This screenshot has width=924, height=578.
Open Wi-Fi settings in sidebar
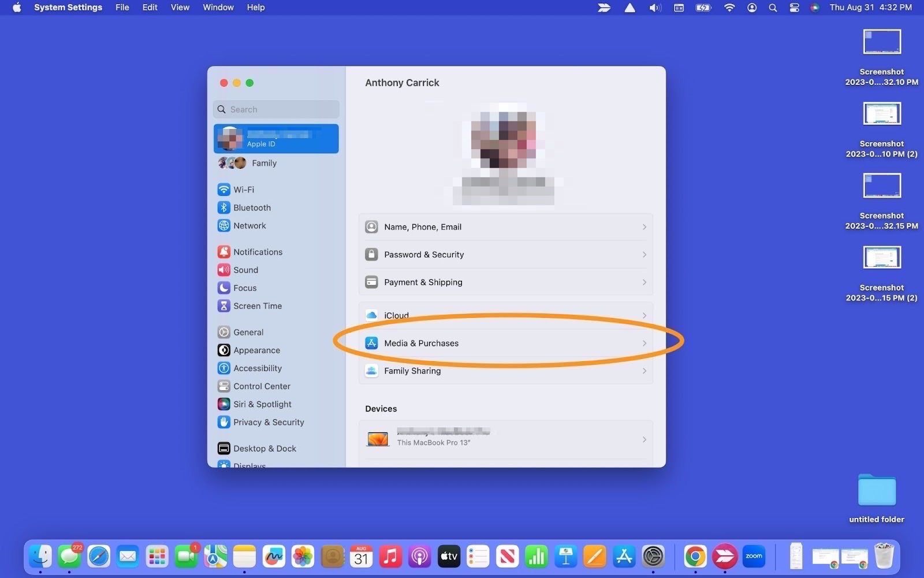click(243, 190)
